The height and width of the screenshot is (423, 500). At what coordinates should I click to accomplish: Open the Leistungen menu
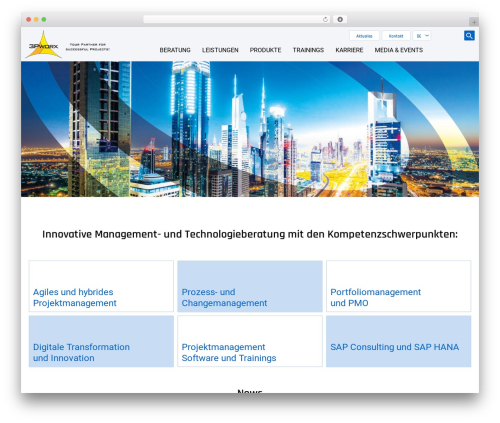click(220, 50)
